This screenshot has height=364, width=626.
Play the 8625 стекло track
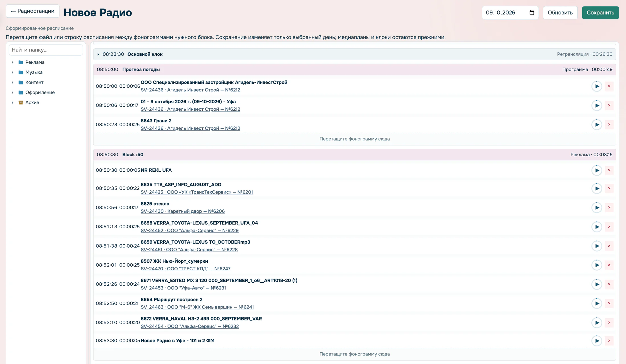point(597,207)
